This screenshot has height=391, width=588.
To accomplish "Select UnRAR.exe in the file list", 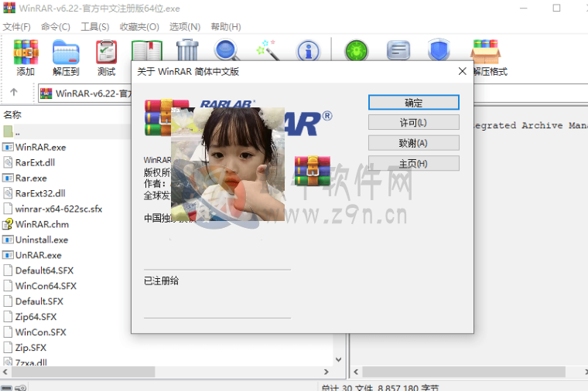I will pyautogui.click(x=38, y=255).
